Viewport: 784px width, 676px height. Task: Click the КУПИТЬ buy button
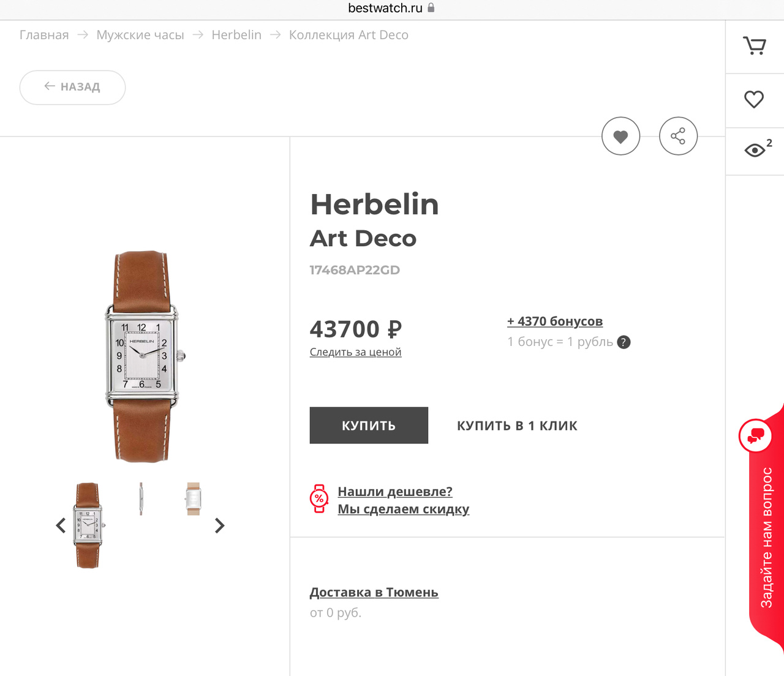[369, 426]
